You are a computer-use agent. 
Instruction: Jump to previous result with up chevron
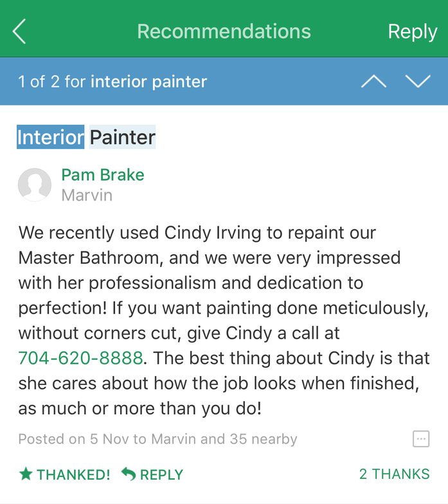click(x=373, y=81)
